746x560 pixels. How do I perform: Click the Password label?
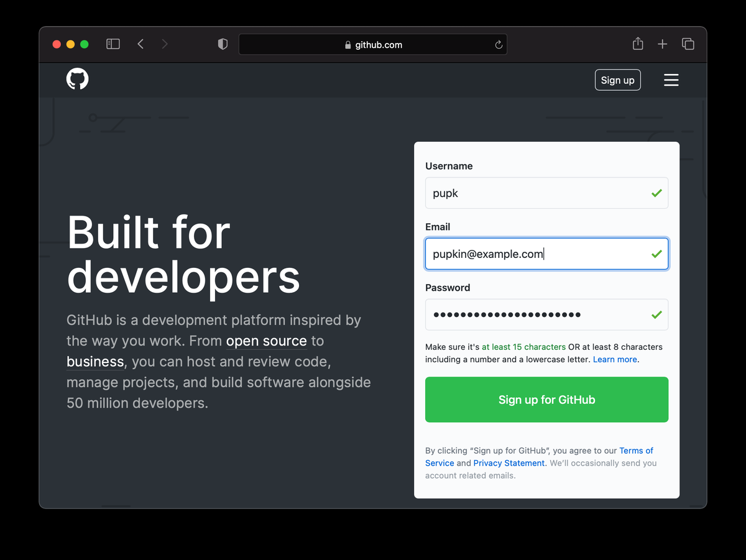click(448, 288)
